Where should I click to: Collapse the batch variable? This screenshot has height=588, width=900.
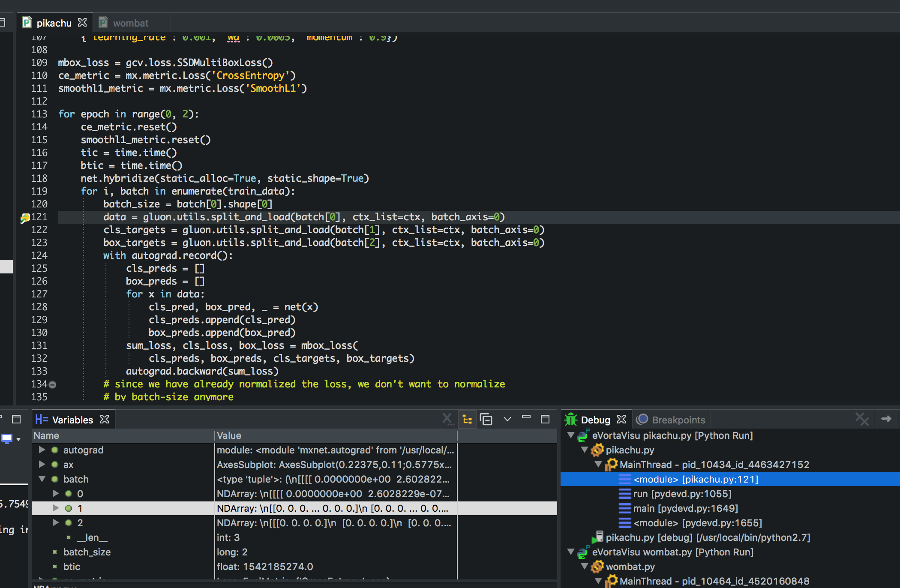click(42, 479)
